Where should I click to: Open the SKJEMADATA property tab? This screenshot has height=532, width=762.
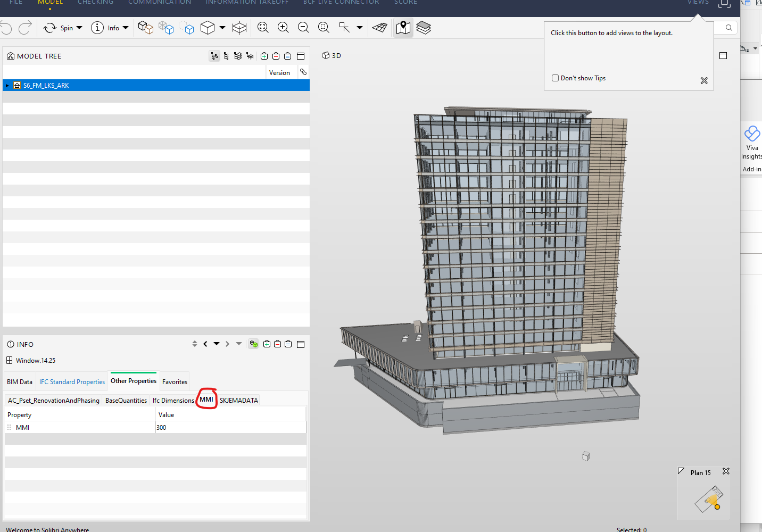(x=238, y=401)
